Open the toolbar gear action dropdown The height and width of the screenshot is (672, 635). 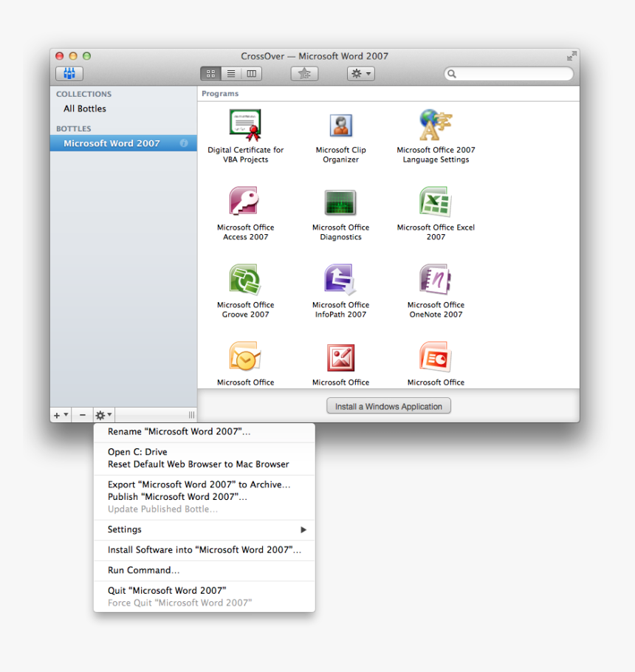pos(361,74)
